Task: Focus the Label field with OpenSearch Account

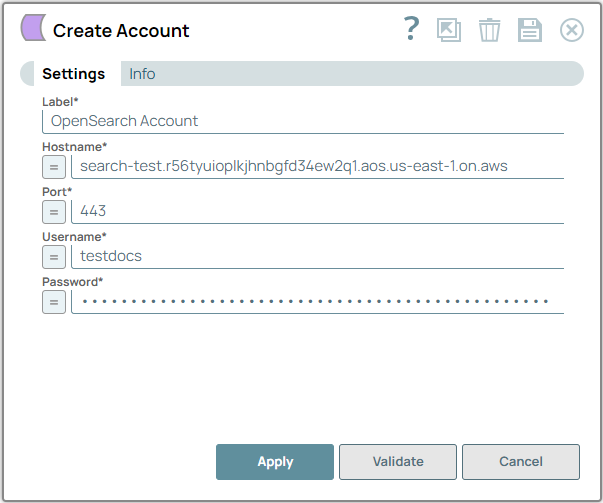Action: click(x=303, y=122)
